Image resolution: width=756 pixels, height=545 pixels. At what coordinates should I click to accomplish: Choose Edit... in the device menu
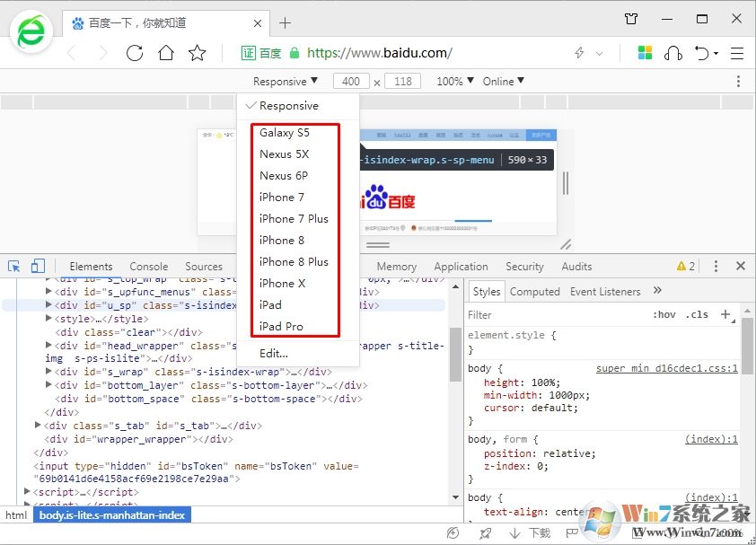274,353
